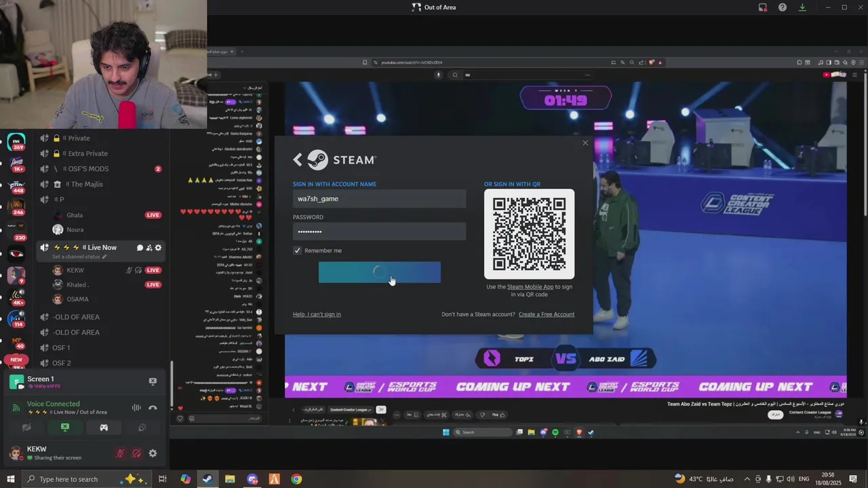Open the Windows Start menu

point(10,479)
